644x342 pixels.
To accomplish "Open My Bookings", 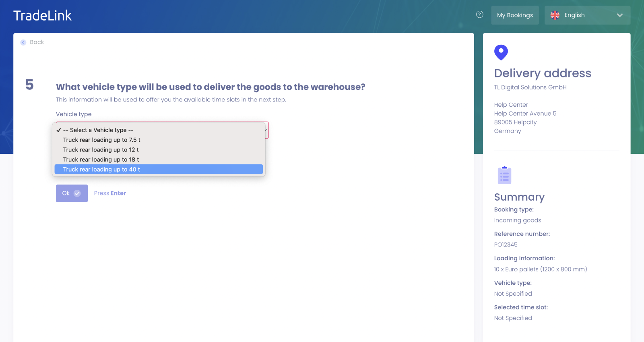I will 515,15.
